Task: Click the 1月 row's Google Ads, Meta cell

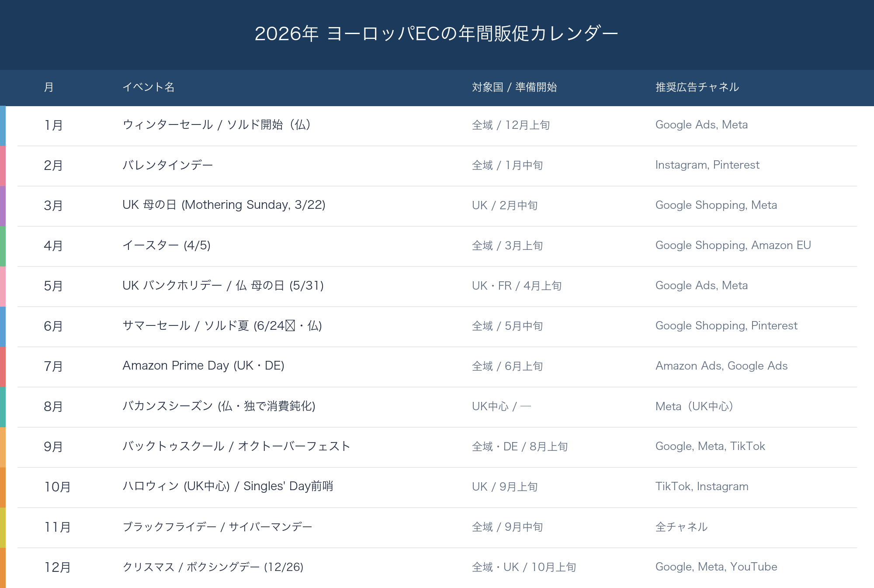Action: click(x=701, y=125)
